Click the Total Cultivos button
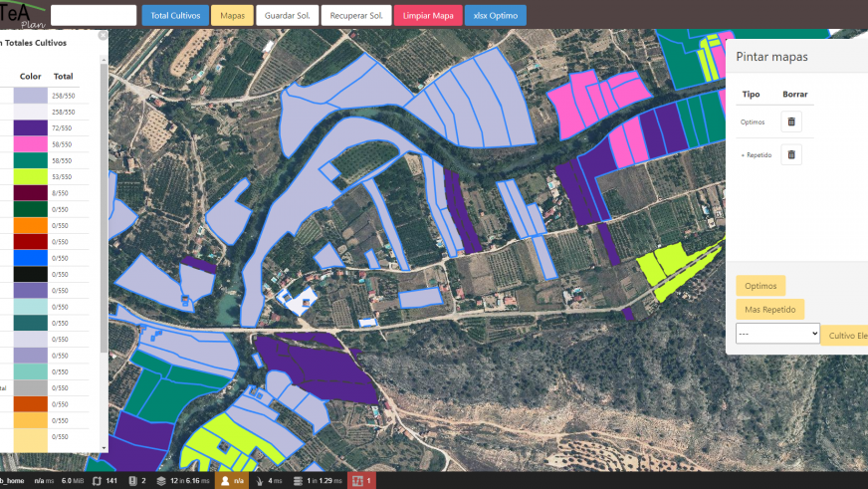This screenshot has height=489, width=868. pos(175,16)
